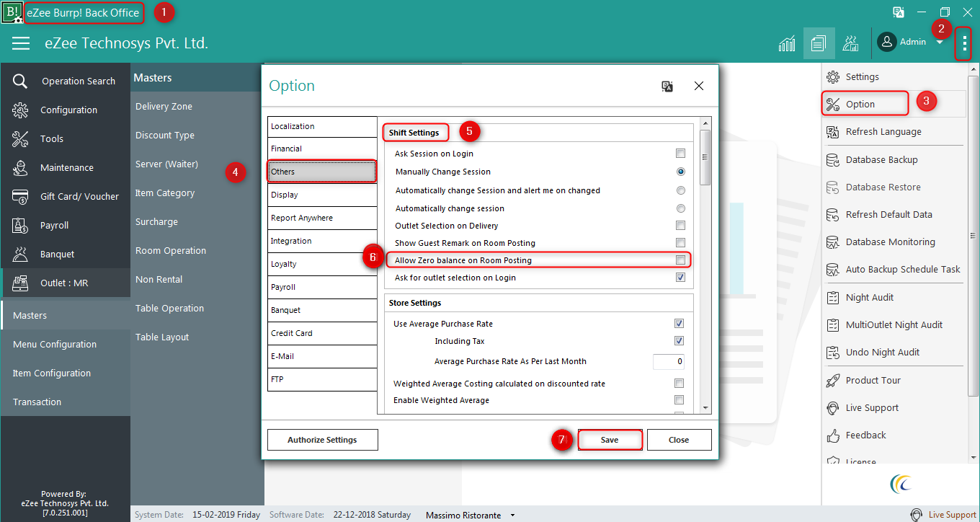
Task: Open the chart reports icon in header
Action: pos(787,43)
